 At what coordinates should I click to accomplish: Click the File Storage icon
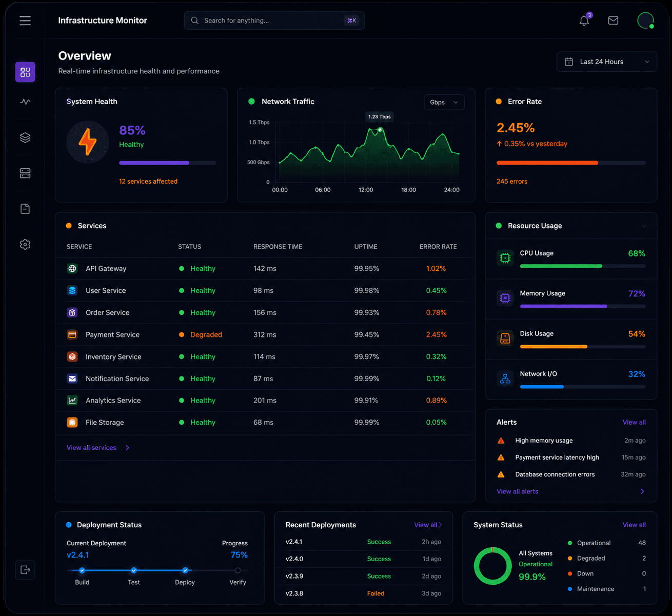pyautogui.click(x=72, y=422)
